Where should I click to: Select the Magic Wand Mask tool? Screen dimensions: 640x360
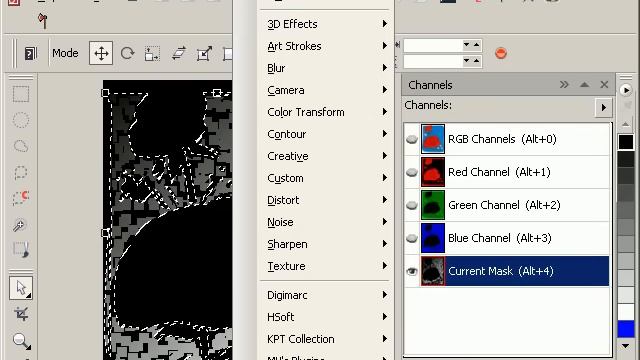[x=20, y=224]
